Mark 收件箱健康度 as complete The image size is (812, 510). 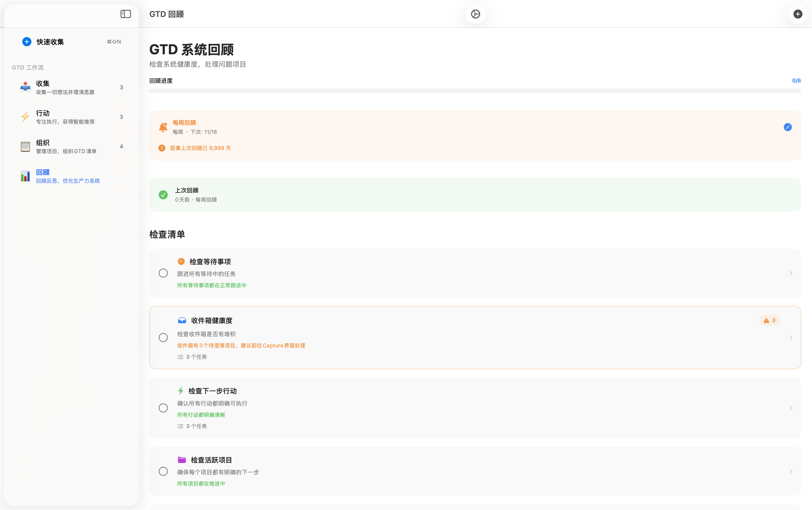[163, 337]
